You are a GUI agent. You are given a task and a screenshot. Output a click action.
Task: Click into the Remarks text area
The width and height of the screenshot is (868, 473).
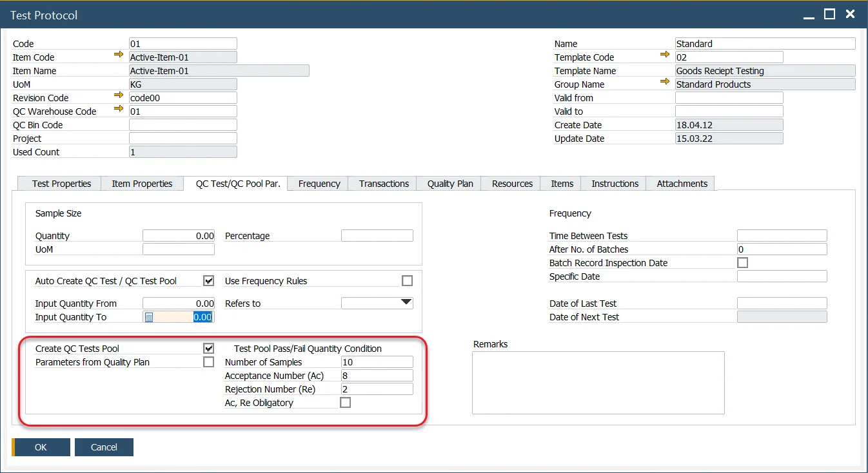tap(598, 382)
